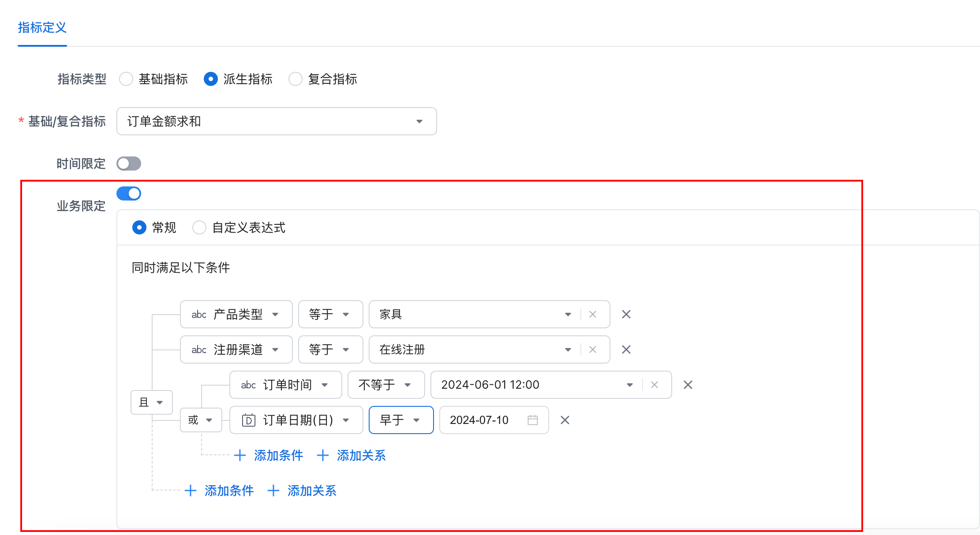The width and height of the screenshot is (980, 535).
Task: Turn on the 时间限定 switch
Action: click(x=128, y=163)
